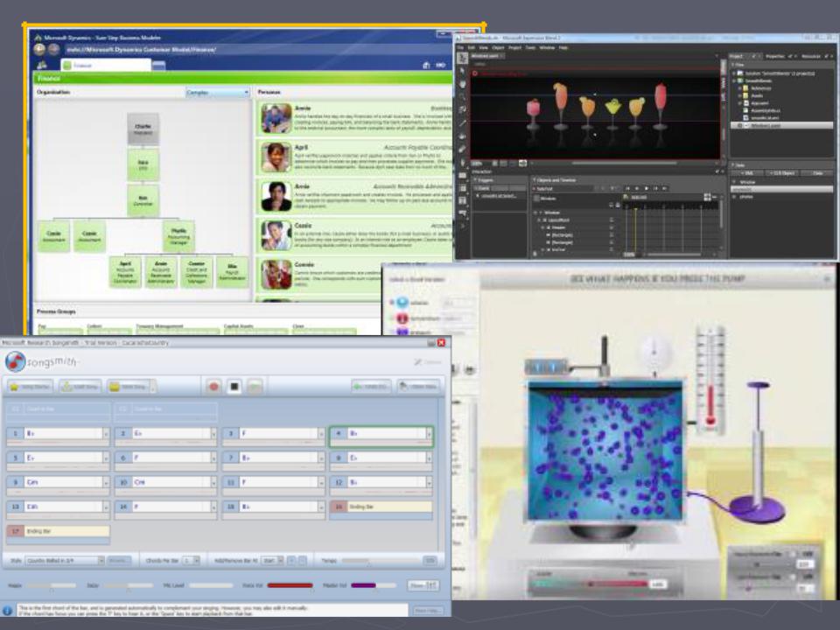
Task: Click the Happy slider in Songsmith
Action: click(x=51, y=585)
